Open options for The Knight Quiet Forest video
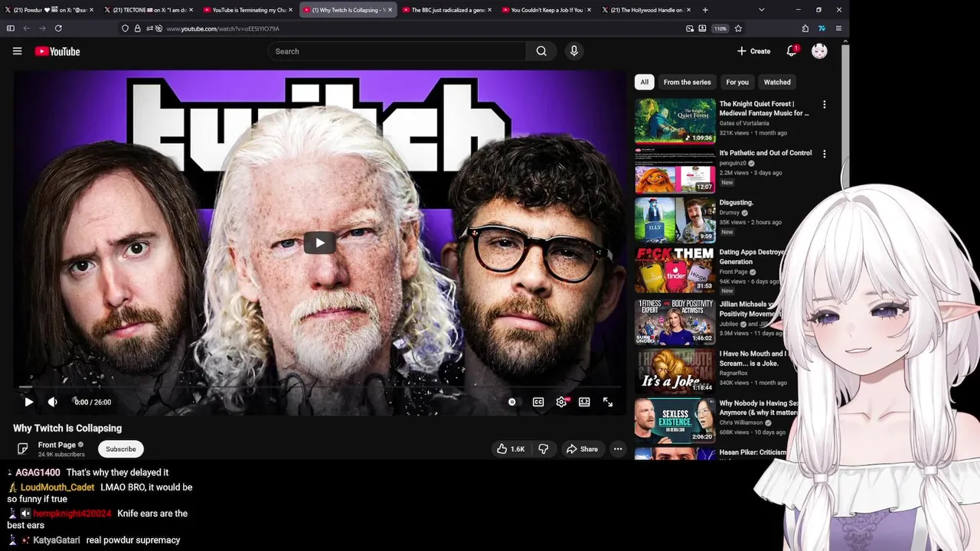 click(824, 104)
